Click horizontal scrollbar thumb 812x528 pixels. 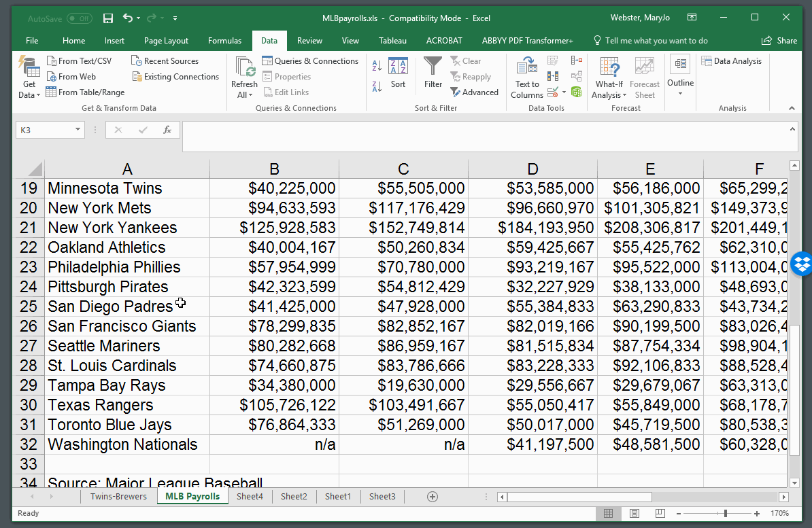(579, 497)
